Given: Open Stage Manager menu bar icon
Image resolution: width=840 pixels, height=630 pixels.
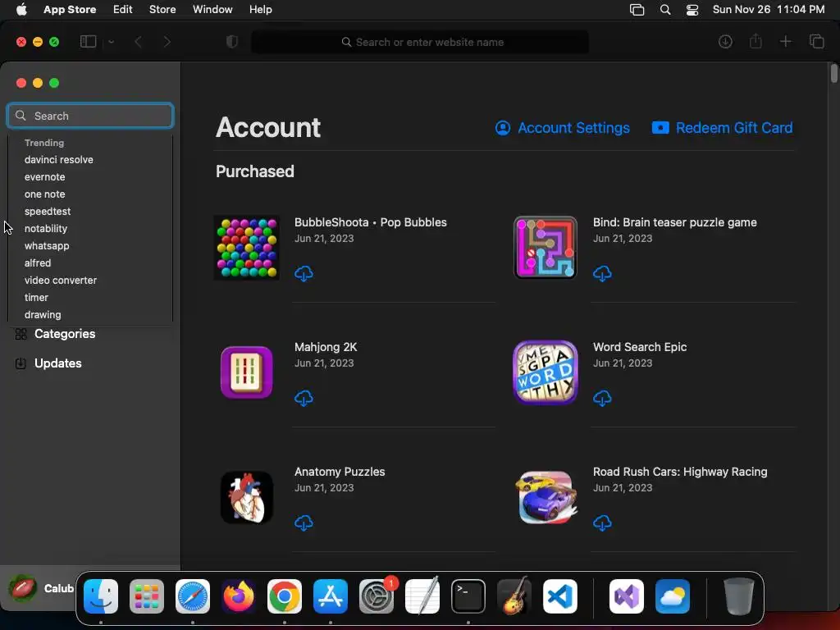Looking at the screenshot, I should coord(637,10).
